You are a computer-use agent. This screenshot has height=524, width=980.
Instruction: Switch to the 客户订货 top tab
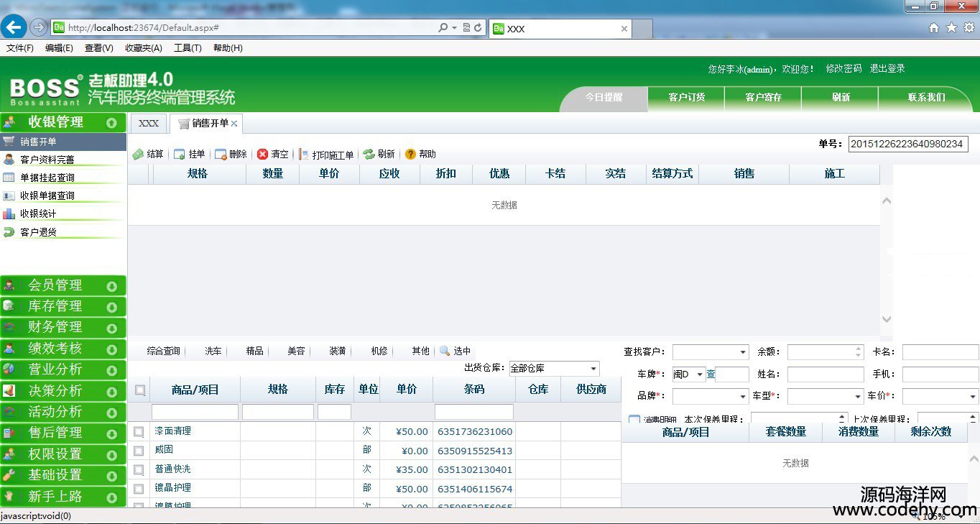[x=686, y=98]
